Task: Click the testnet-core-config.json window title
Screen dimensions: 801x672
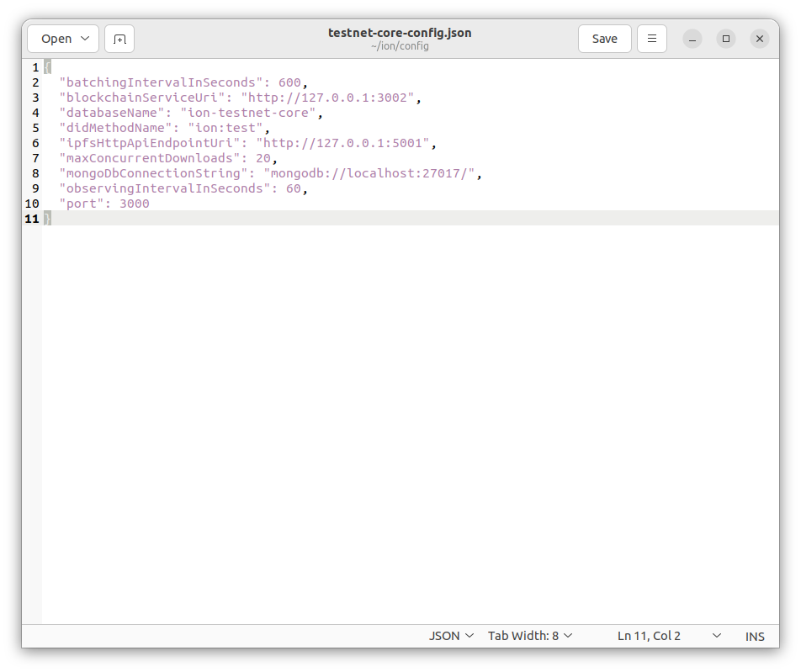Action: coord(400,33)
